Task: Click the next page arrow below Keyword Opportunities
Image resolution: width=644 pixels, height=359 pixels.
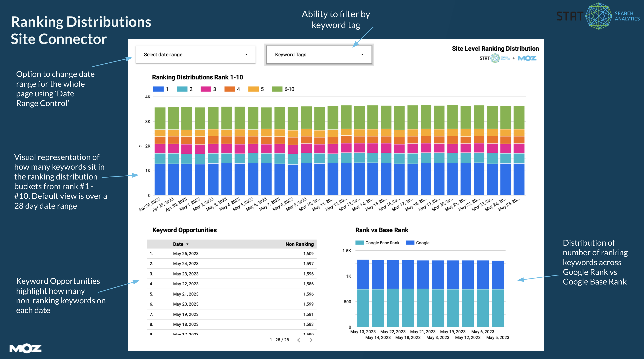Action: tap(311, 340)
